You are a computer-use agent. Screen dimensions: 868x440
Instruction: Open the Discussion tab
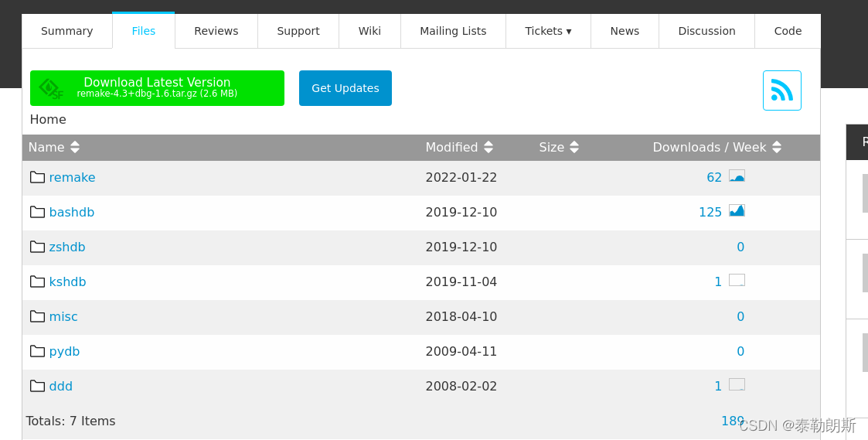tap(707, 31)
